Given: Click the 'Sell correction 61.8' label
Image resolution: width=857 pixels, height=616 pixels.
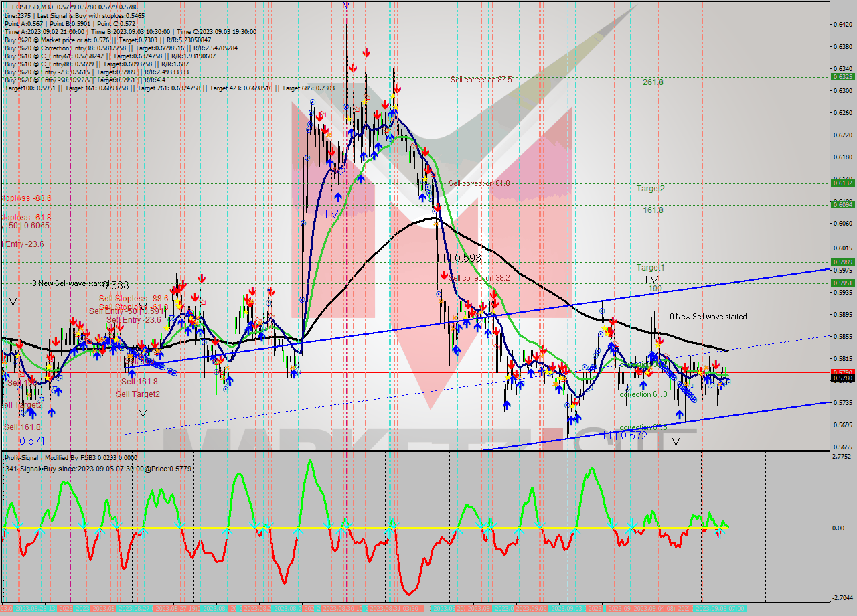Looking at the screenshot, I should click(479, 183).
